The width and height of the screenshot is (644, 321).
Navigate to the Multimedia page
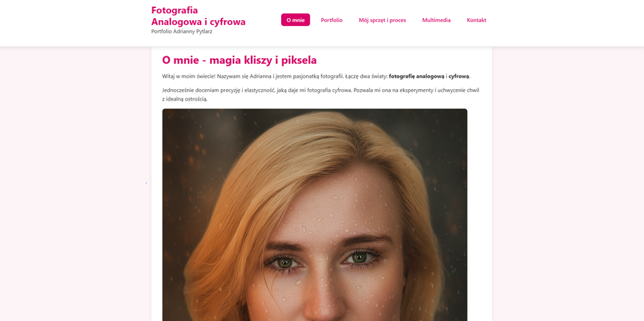coord(436,19)
